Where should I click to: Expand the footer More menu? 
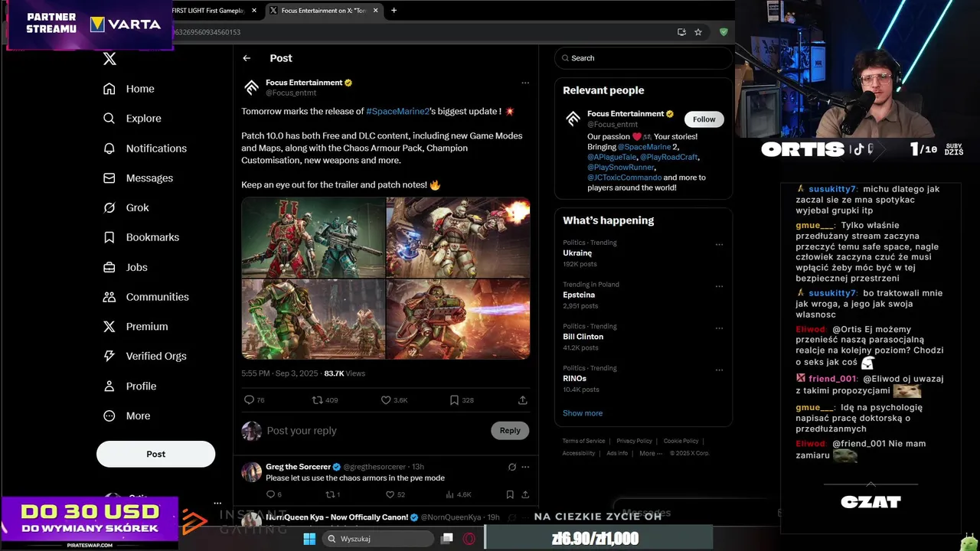click(x=651, y=453)
